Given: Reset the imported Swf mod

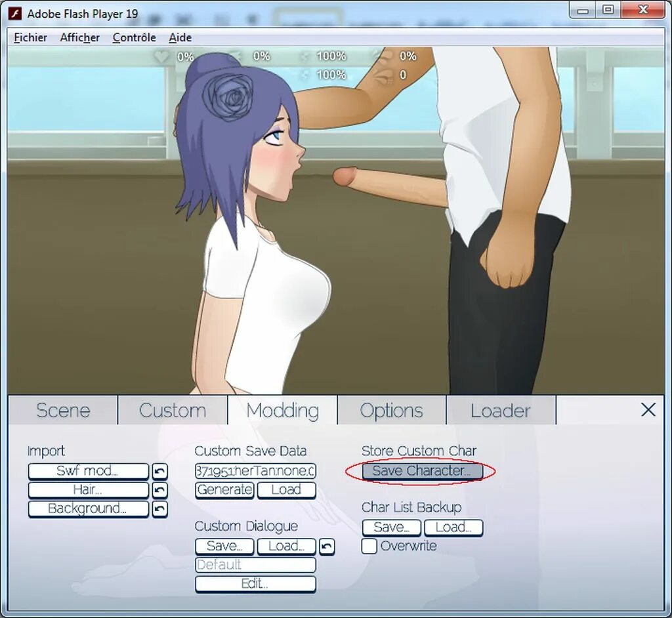Looking at the screenshot, I should [x=160, y=472].
